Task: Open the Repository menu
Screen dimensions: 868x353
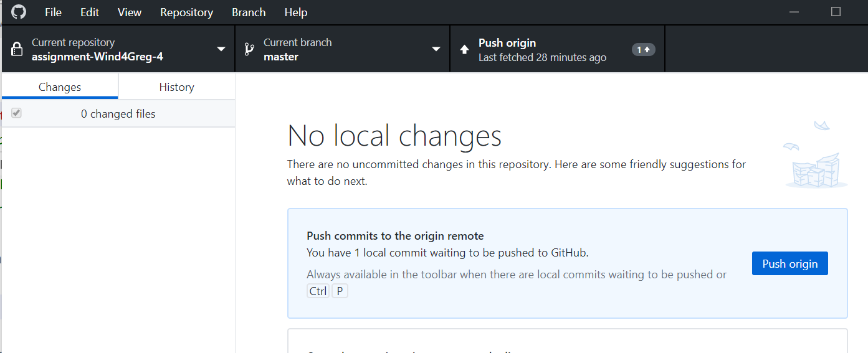Action: pos(186,12)
